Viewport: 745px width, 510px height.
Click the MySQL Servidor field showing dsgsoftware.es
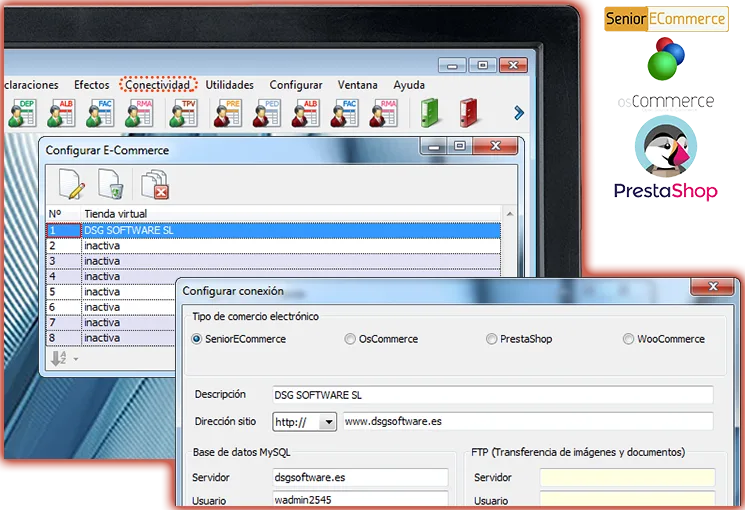(x=360, y=477)
